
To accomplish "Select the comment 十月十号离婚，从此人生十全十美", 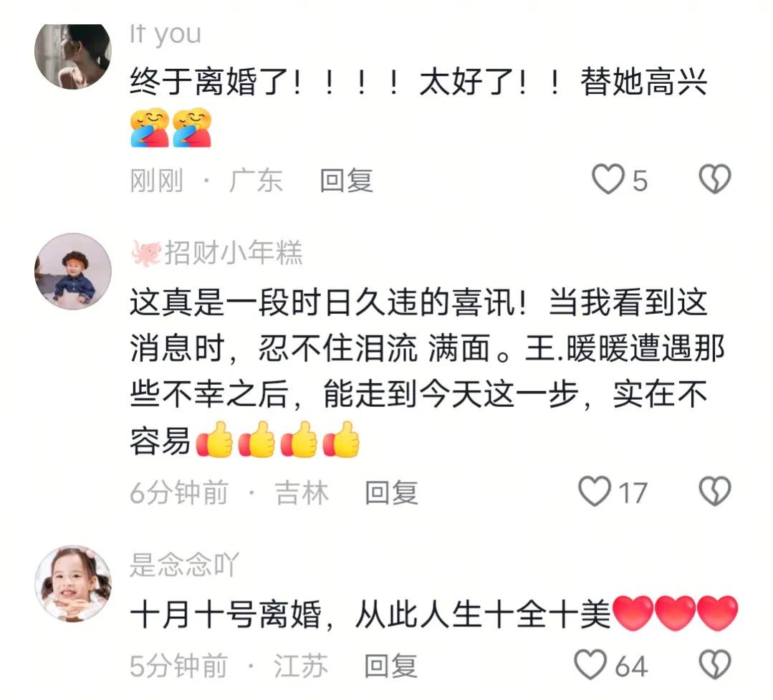I will pos(434,614).
